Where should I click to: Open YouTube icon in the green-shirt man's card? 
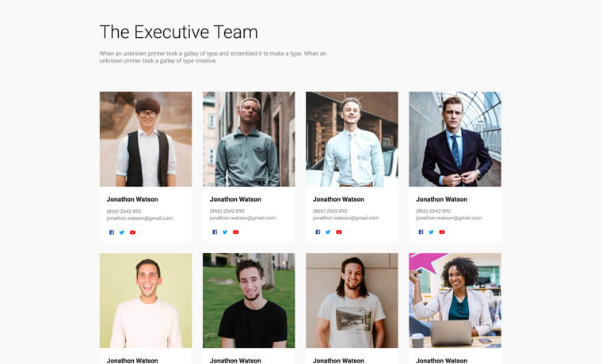[x=235, y=232]
